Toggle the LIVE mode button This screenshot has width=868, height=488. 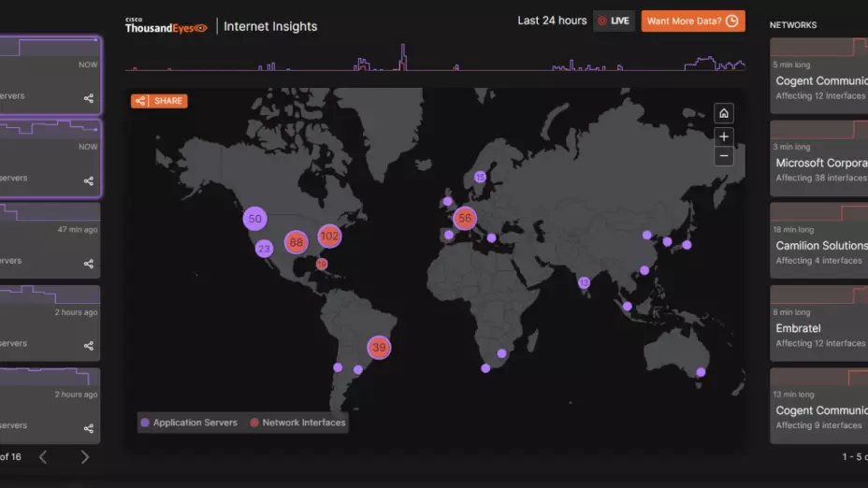coord(614,21)
